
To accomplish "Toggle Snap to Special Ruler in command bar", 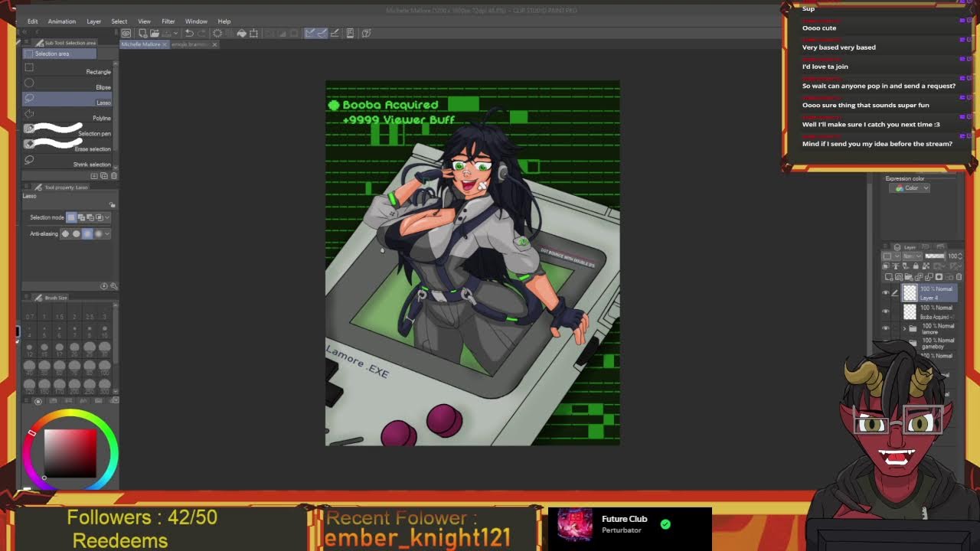I will (322, 33).
